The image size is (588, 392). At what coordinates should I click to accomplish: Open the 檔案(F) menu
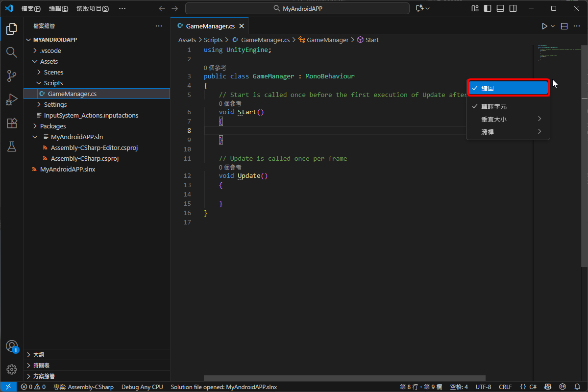[x=31, y=8]
